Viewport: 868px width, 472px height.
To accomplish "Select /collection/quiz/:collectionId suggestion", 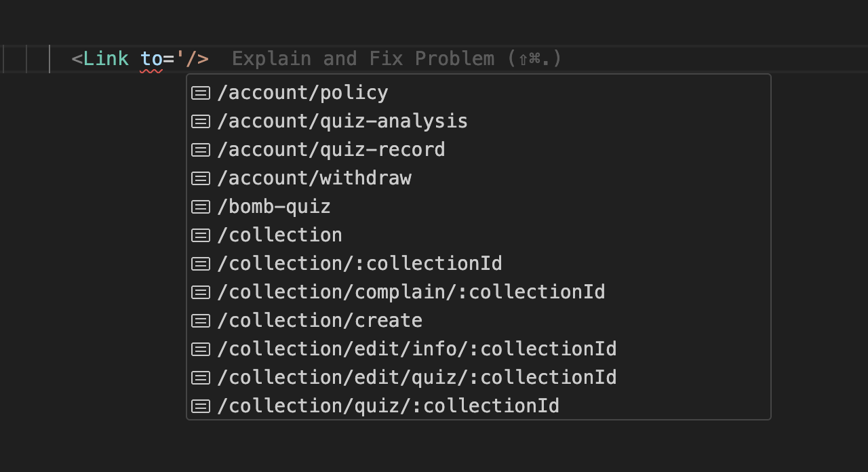I will pos(479,406).
